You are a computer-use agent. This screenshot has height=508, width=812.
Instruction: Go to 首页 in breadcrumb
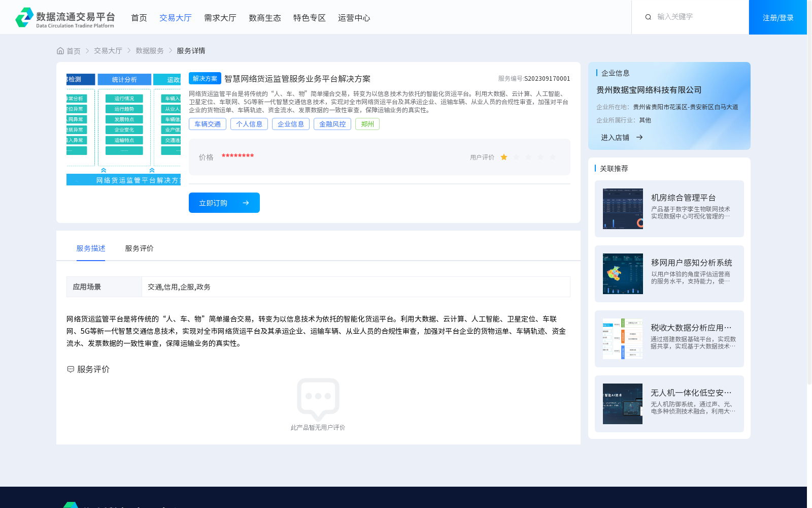tap(74, 51)
